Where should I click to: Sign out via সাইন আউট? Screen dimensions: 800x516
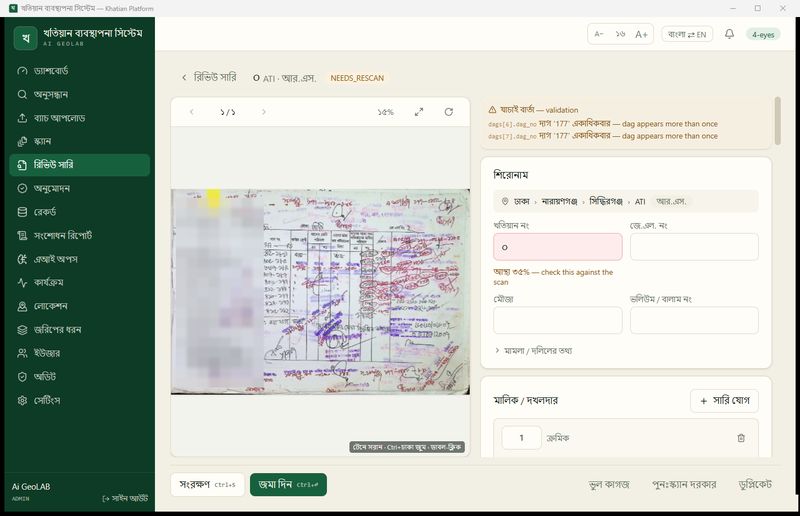(x=126, y=498)
